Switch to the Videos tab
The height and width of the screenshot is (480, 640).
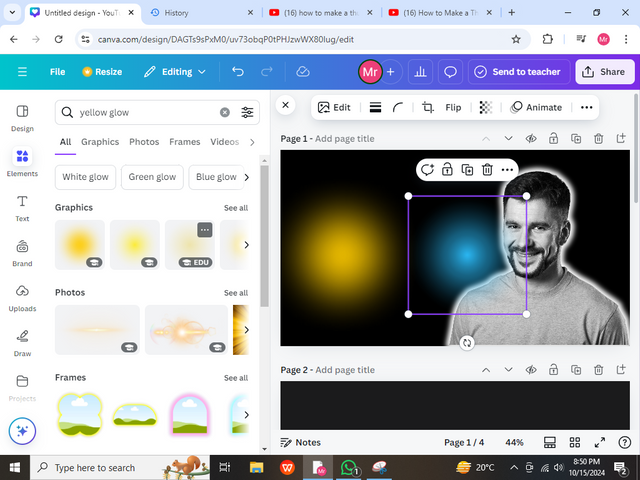click(224, 142)
